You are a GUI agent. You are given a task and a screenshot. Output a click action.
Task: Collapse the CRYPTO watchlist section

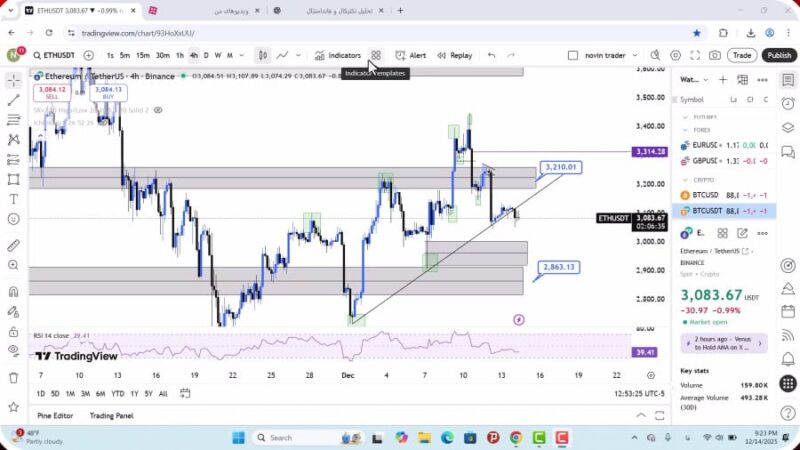686,180
